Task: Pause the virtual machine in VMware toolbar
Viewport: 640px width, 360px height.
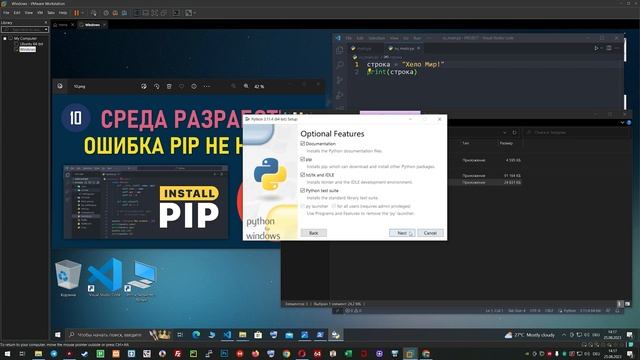Action: tap(76, 13)
